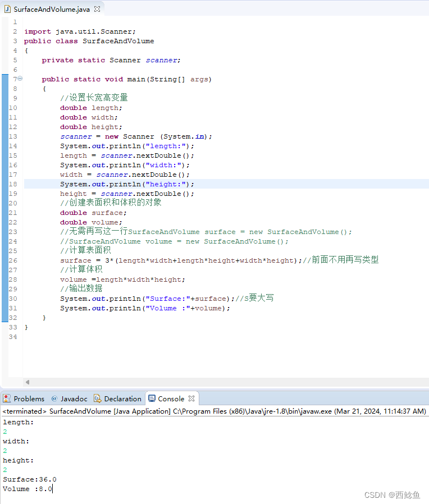
Task: Click the import java.util.Scanner line
Action: tap(80, 31)
